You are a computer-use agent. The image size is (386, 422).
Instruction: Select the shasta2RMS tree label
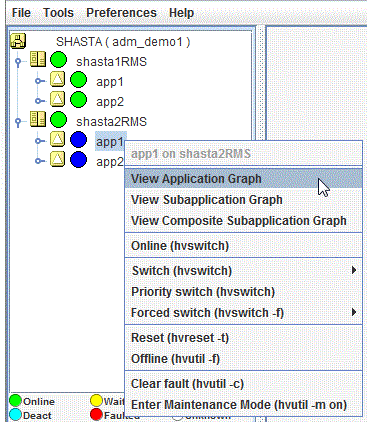pos(111,122)
